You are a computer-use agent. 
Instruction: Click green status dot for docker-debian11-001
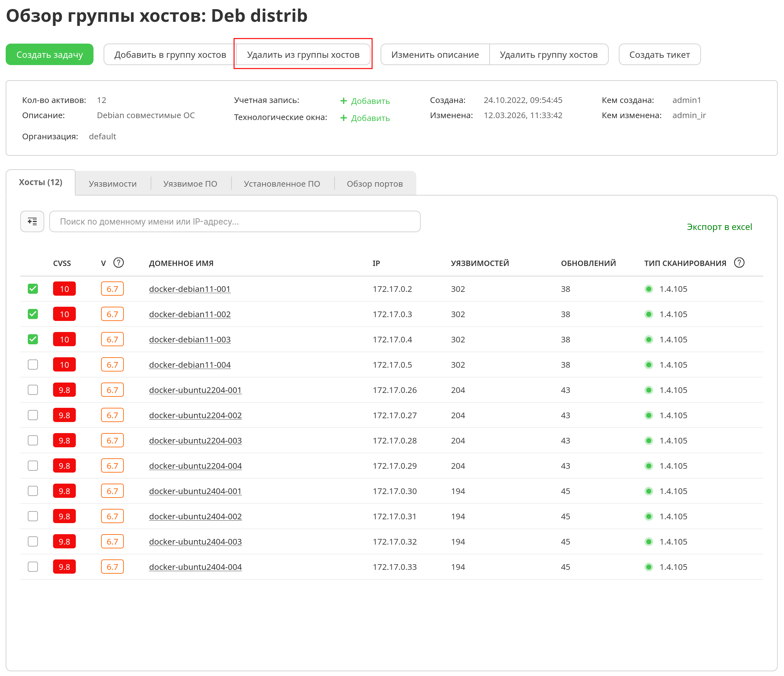point(648,289)
